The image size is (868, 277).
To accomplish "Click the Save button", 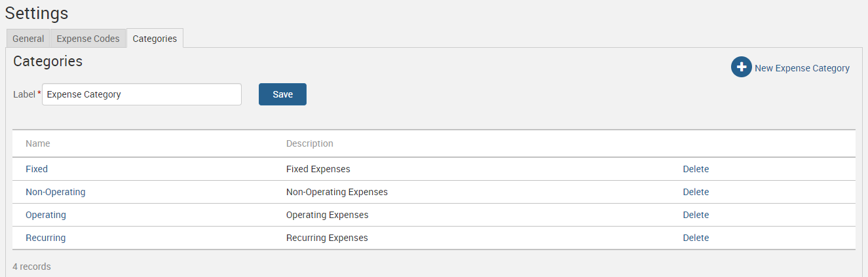I will [x=282, y=94].
